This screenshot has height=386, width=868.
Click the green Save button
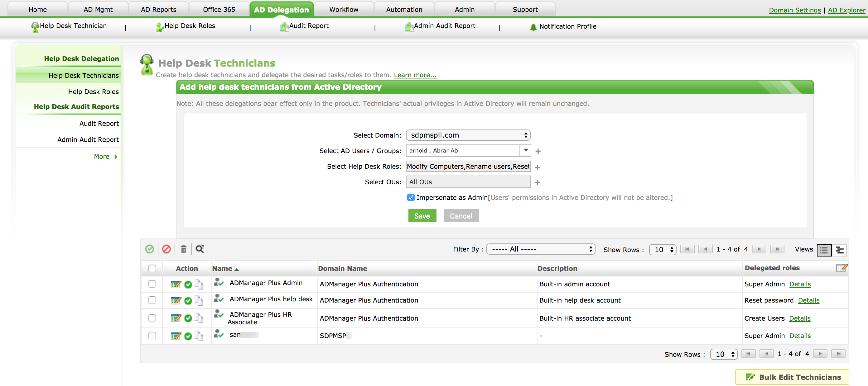pos(422,216)
